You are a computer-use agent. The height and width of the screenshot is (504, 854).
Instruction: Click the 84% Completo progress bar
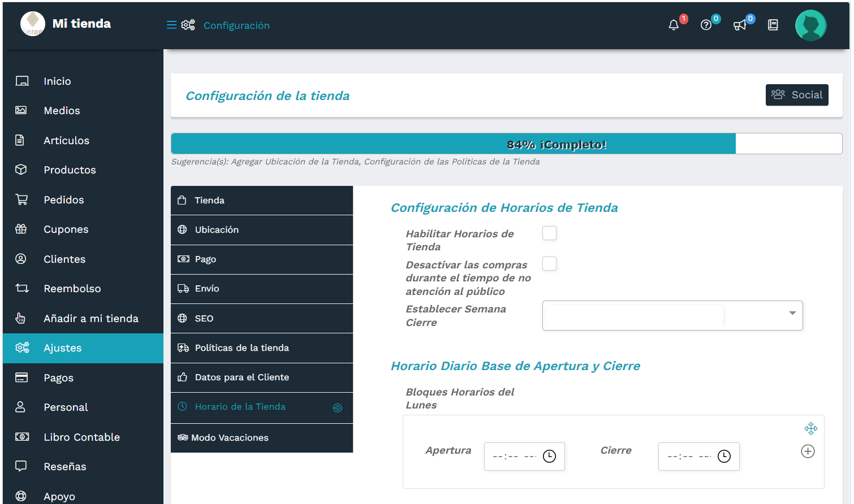click(506, 143)
